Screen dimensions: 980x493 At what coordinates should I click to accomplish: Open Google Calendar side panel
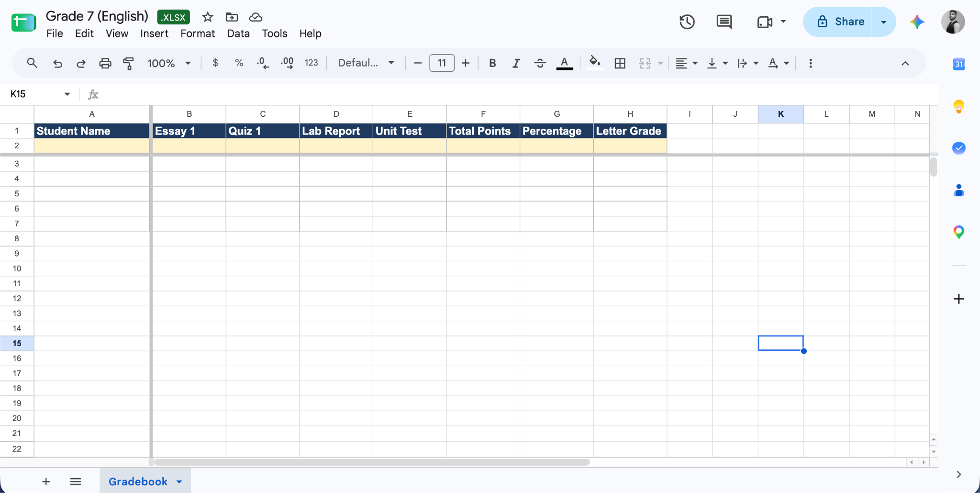pyautogui.click(x=958, y=64)
